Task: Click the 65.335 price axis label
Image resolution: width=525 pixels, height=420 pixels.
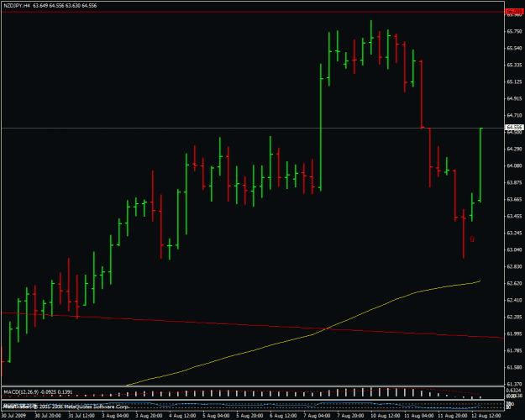Action: coord(515,65)
